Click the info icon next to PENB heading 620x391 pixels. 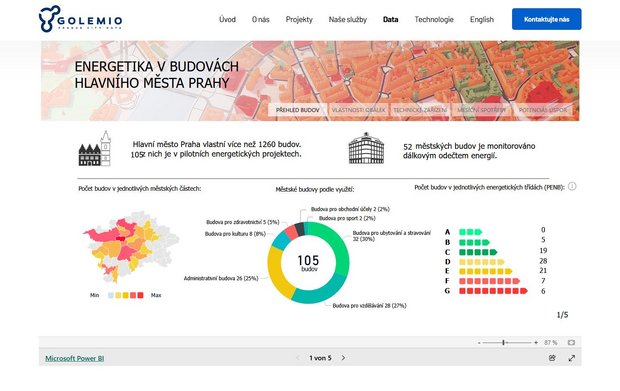pos(572,186)
